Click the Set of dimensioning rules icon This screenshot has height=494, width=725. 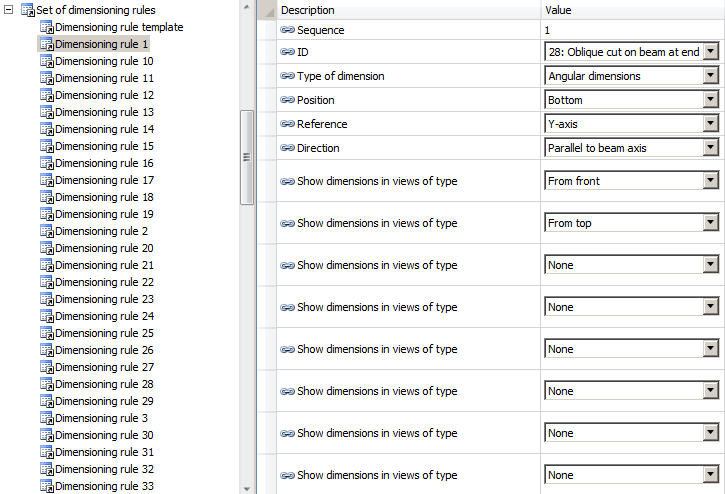28,10
